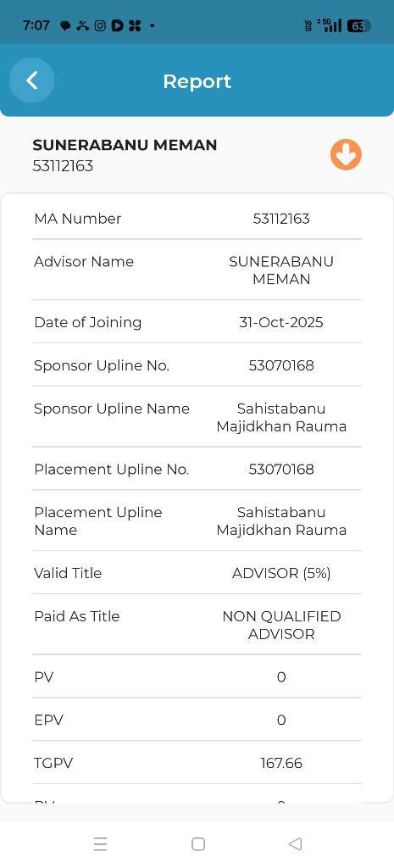Download the report with orange arrow icon
The width and height of the screenshot is (394, 868).
pos(346,154)
